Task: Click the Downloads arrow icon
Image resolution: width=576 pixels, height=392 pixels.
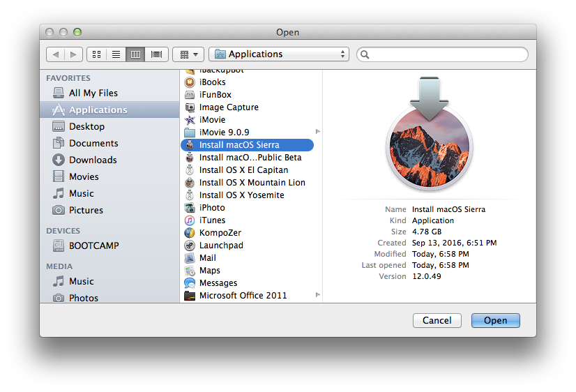Action: click(59, 160)
